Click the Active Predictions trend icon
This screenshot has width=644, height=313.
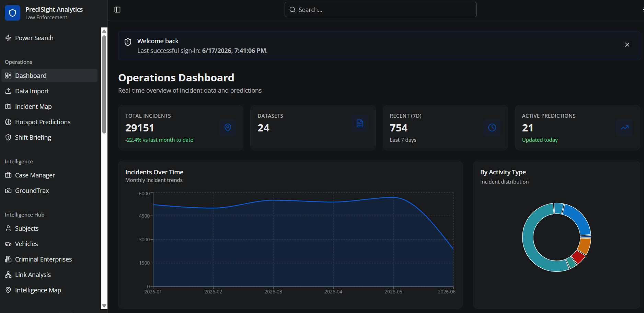624,128
